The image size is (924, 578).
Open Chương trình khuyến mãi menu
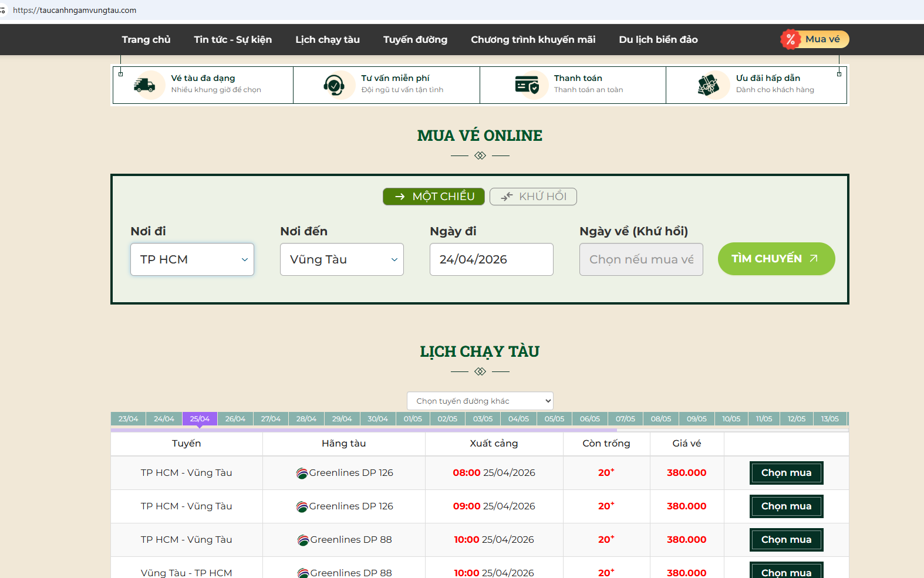533,39
